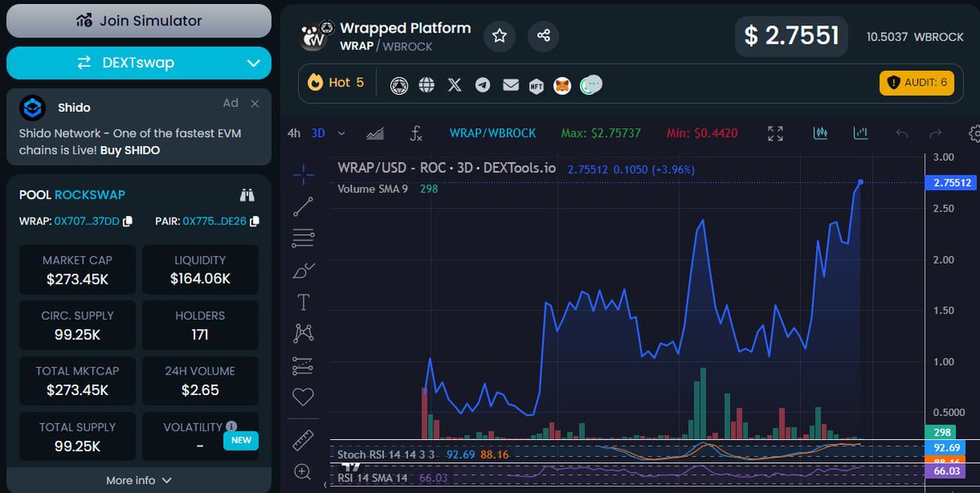Viewport: 980px width, 493px height.
Task: Add Wrapped Platform to favorites star
Action: [x=500, y=36]
